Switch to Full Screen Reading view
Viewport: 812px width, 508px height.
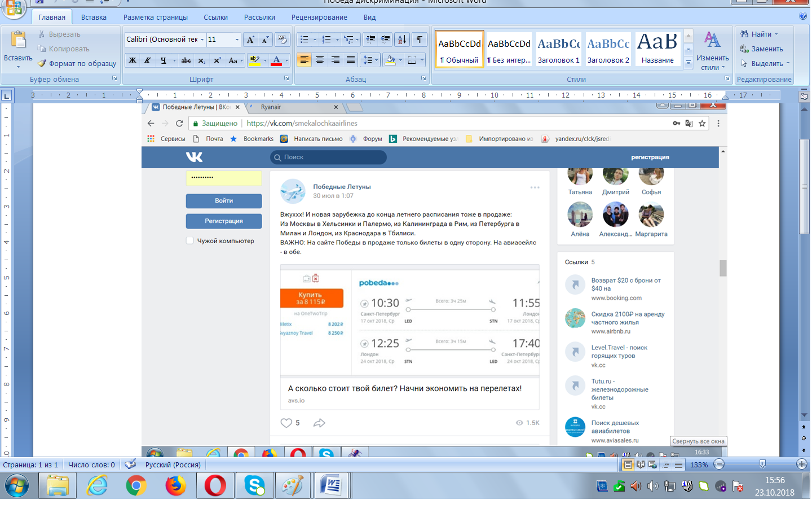pyautogui.click(x=641, y=465)
